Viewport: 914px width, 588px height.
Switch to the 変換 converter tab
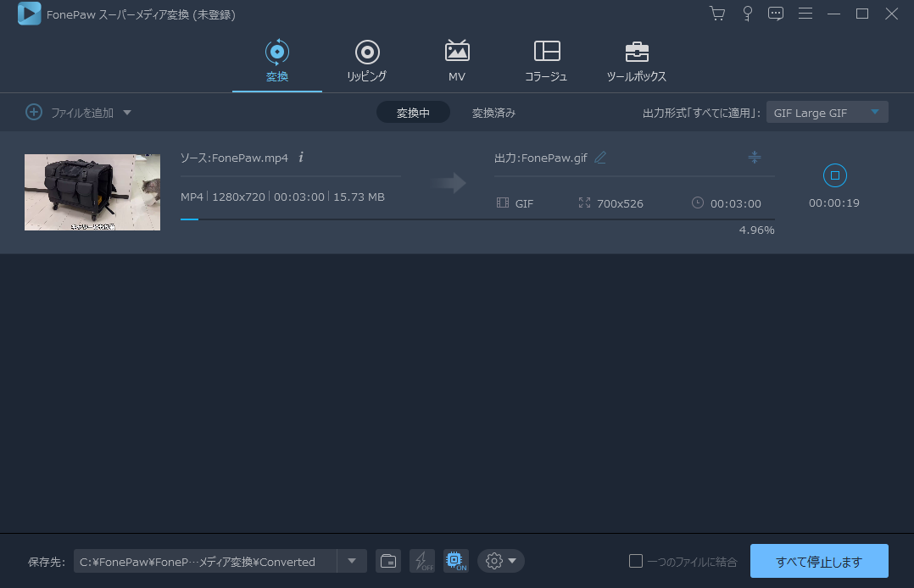277,61
